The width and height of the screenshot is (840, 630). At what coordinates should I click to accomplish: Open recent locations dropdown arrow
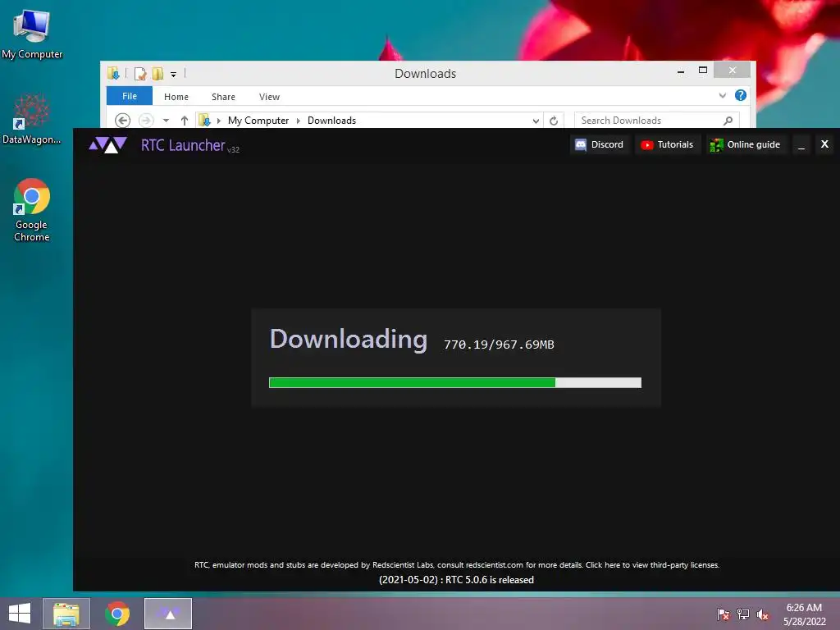click(166, 121)
